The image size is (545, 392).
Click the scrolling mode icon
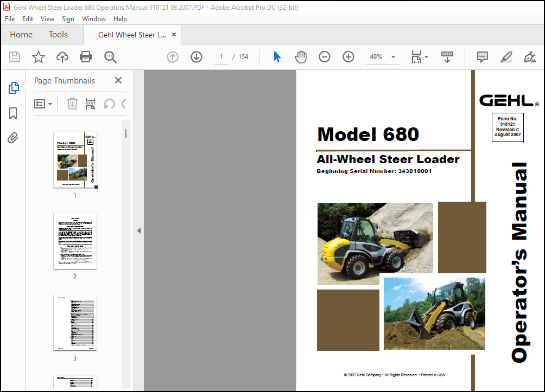(x=447, y=57)
